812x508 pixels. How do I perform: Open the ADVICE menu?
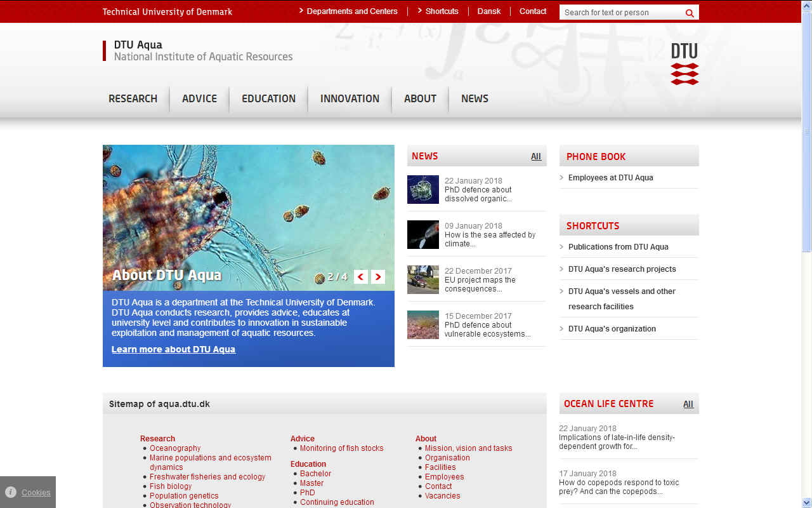[199, 98]
